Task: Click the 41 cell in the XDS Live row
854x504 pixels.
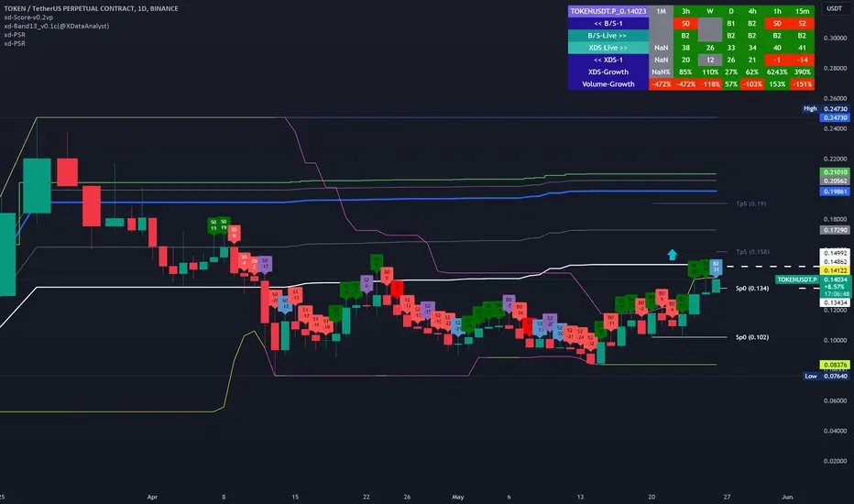Action: click(x=803, y=48)
